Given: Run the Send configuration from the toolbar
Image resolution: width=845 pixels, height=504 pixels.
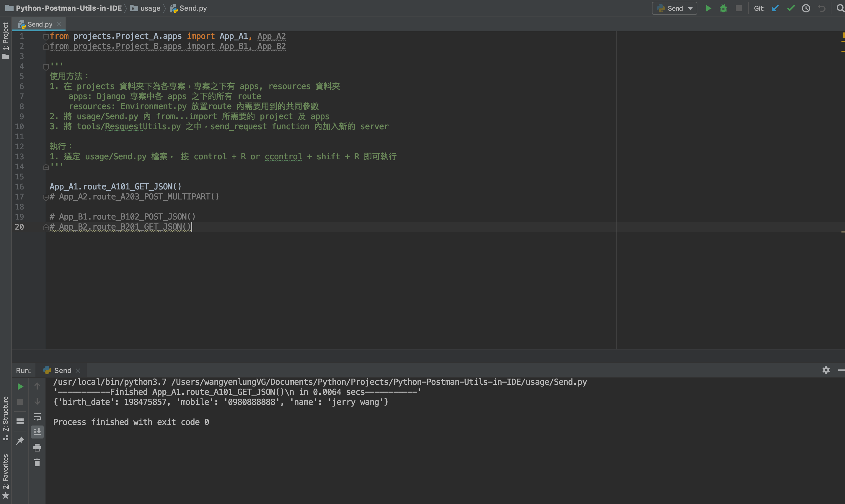Looking at the screenshot, I should pyautogui.click(x=708, y=8).
